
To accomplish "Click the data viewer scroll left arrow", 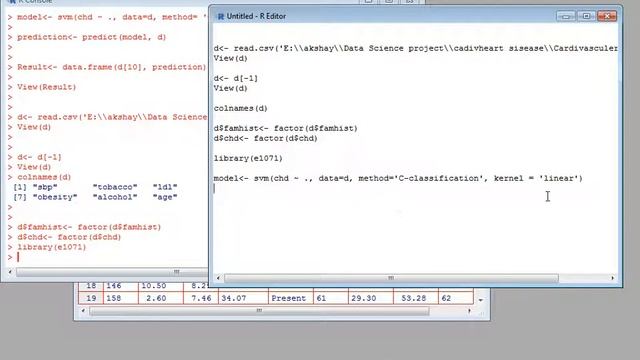I will click(x=83, y=311).
